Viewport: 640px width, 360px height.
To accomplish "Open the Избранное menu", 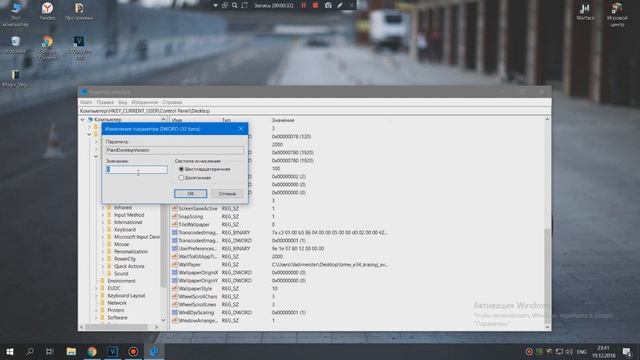I will 144,102.
